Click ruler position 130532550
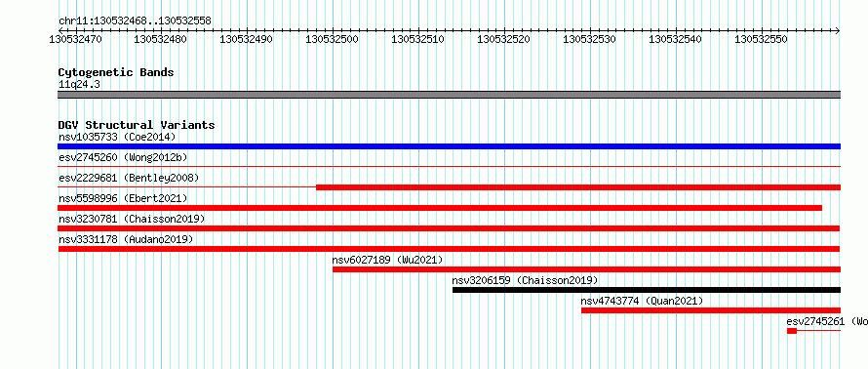The height and width of the screenshot is (369, 868). point(761,40)
